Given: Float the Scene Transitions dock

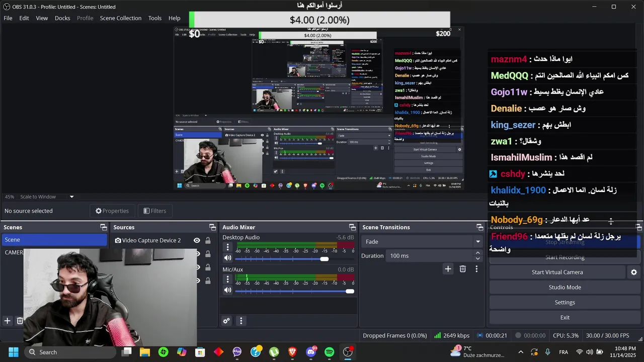Looking at the screenshot, I should click(x=480, y=227).
